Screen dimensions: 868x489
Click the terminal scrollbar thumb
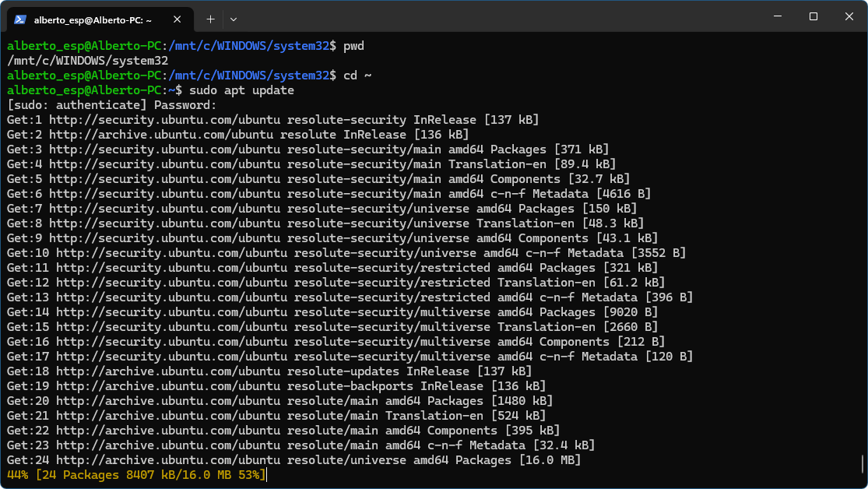(863, 464)
